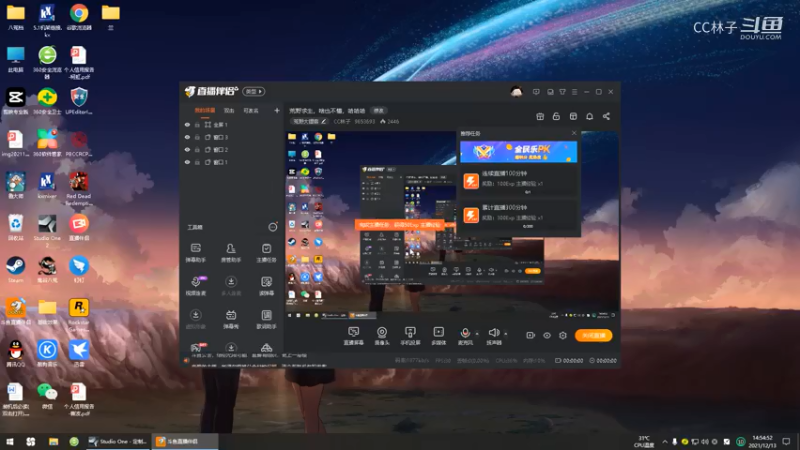The image size is (800, 450).
Task: Toggle the lock on 窗口 3
Action: click(x=197, y=137)
